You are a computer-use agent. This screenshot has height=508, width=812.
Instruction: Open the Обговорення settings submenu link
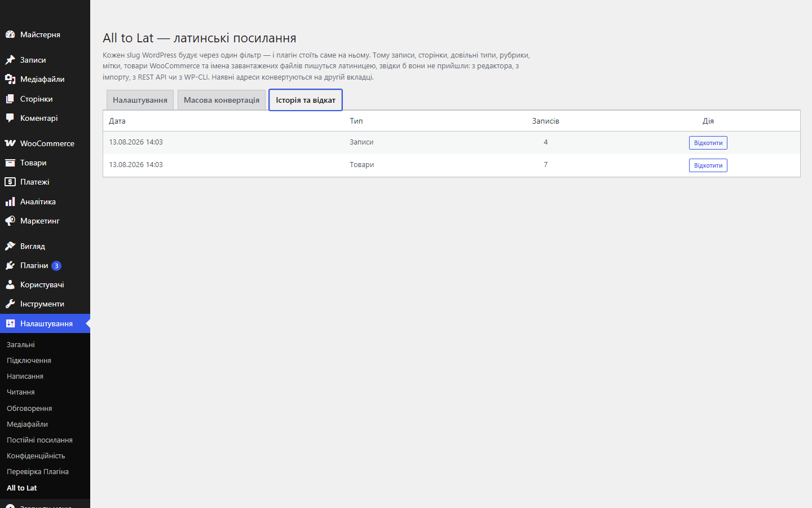click(x=29, y=408)
